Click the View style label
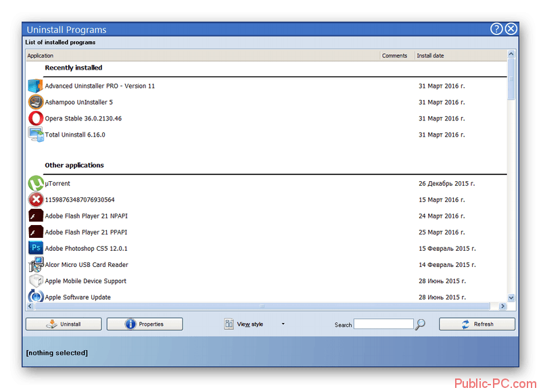Screen dimensions: 541x392 click(x=250, y=324)
